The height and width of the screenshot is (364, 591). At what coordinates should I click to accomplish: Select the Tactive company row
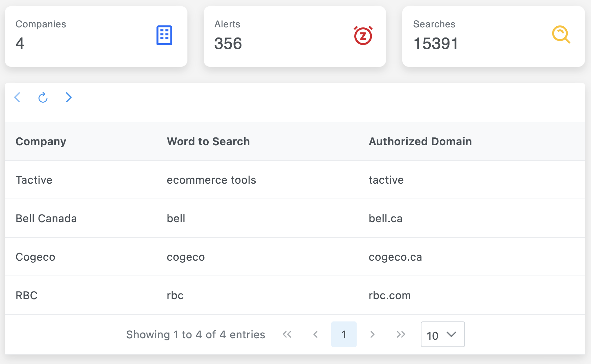tap(34, 180)
